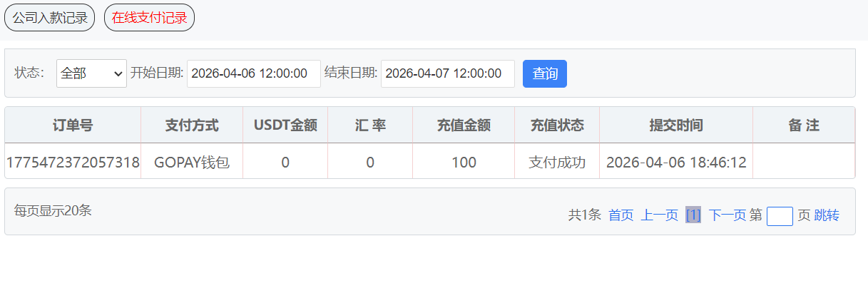Go to first page via 首页
The image size is (868, 298).
(621, 215)
